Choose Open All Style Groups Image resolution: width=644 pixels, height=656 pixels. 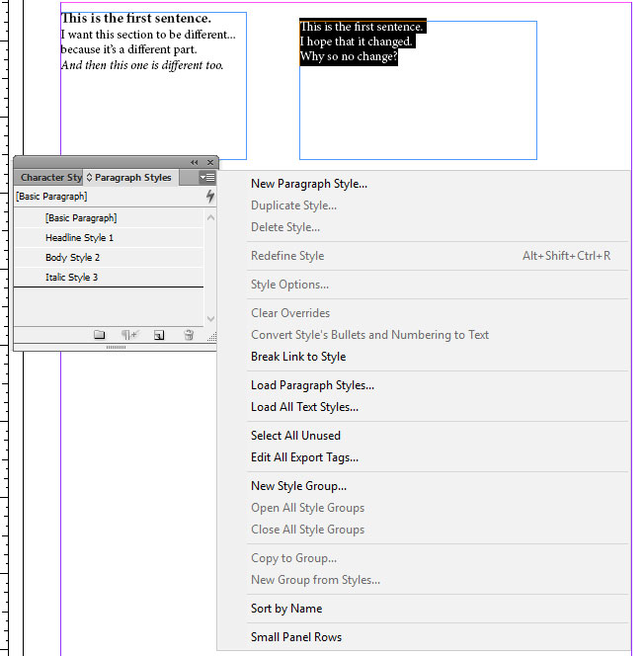307,508
